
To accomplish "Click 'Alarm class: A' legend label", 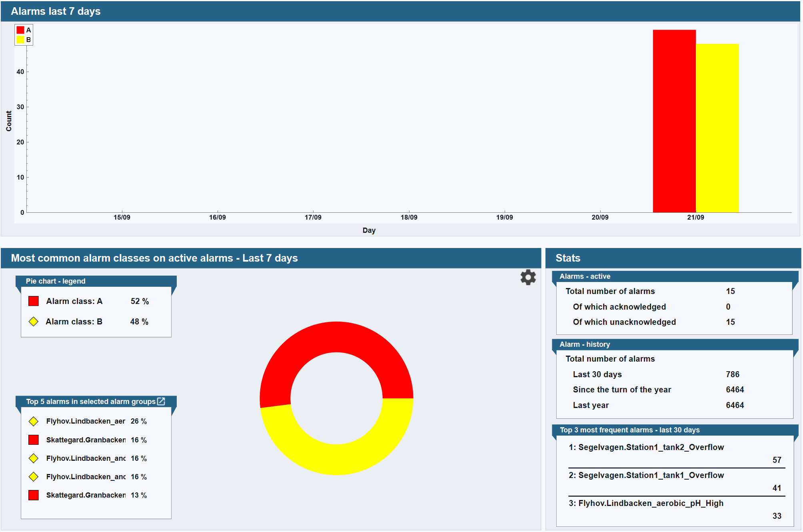I will (x=74, y=301).
